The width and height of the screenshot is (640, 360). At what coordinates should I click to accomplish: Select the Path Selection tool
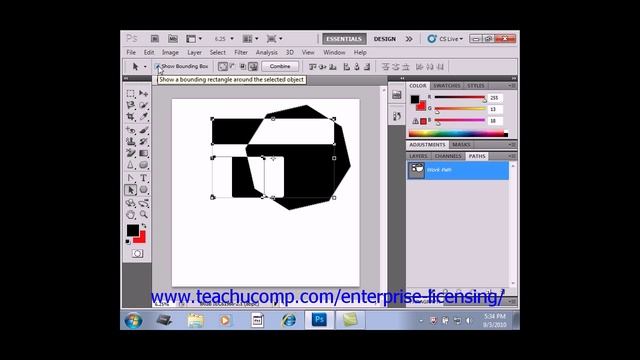(131, 190)
